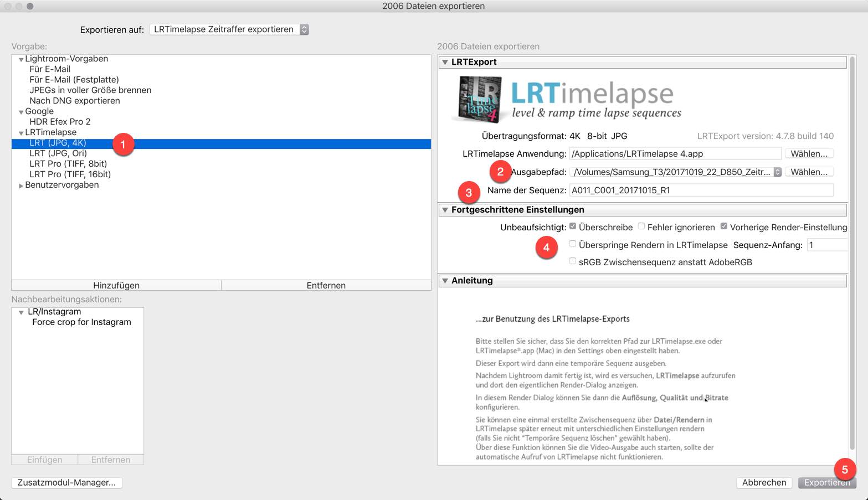Click the LRTimelapse 4 logo icon
This screenshot has height=500, width=868.
point(479,100)
